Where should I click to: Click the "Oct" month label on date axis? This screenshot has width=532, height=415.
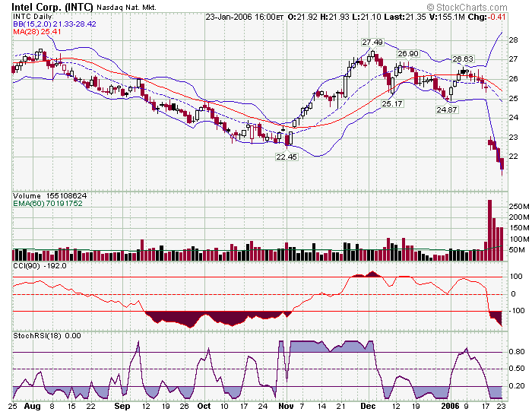click(204, 407)
